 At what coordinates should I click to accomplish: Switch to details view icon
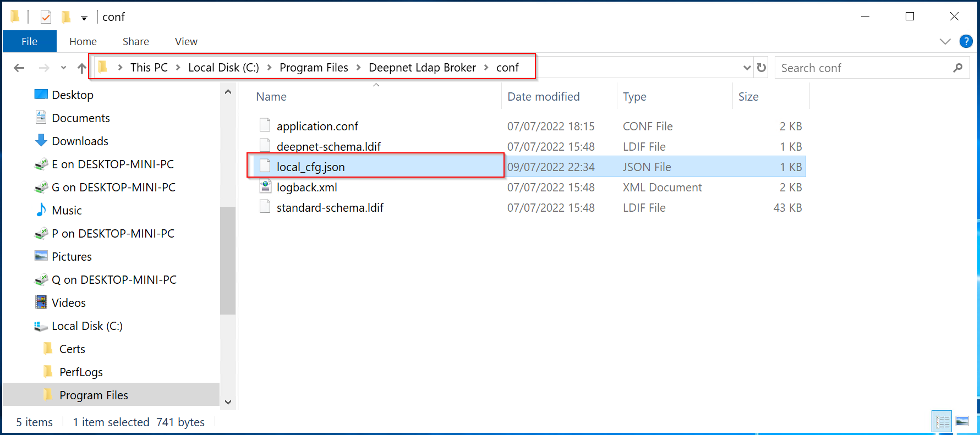point(942,422)
